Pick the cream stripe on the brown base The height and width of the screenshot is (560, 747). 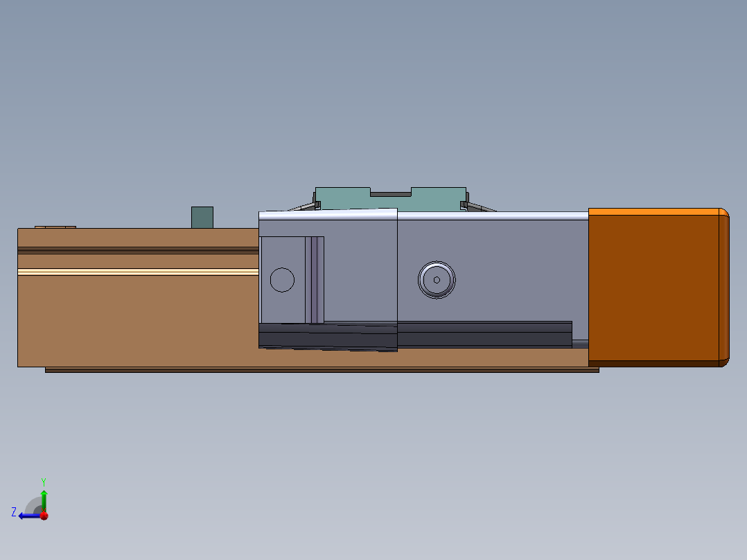click(x=138, y=272)
